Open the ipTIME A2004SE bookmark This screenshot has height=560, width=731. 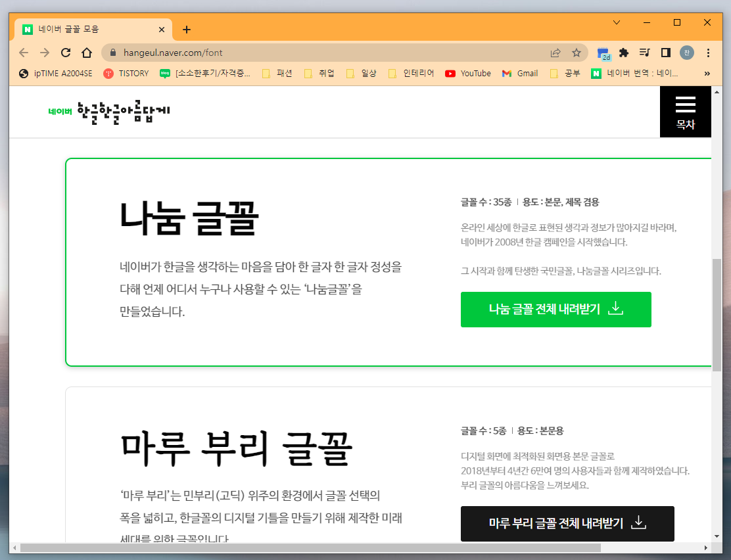pyautogui.click(x=55, y=73)
